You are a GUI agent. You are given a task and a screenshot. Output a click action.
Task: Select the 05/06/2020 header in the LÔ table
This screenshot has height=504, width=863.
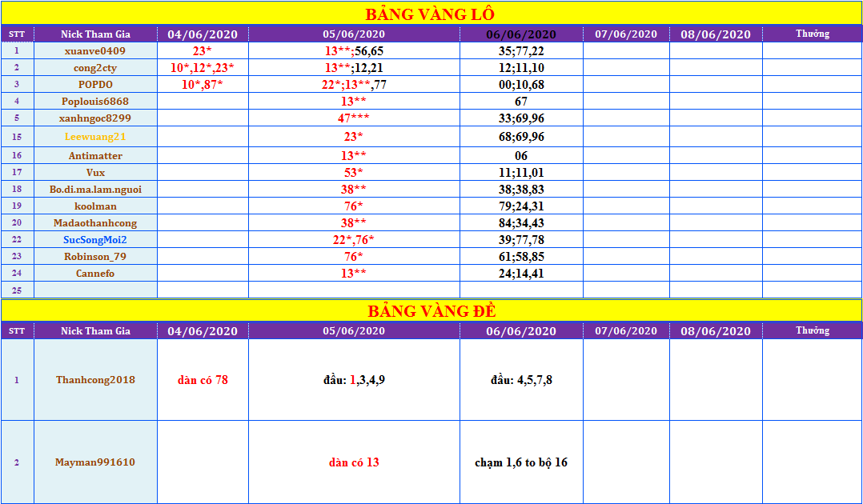click(354, 34)
